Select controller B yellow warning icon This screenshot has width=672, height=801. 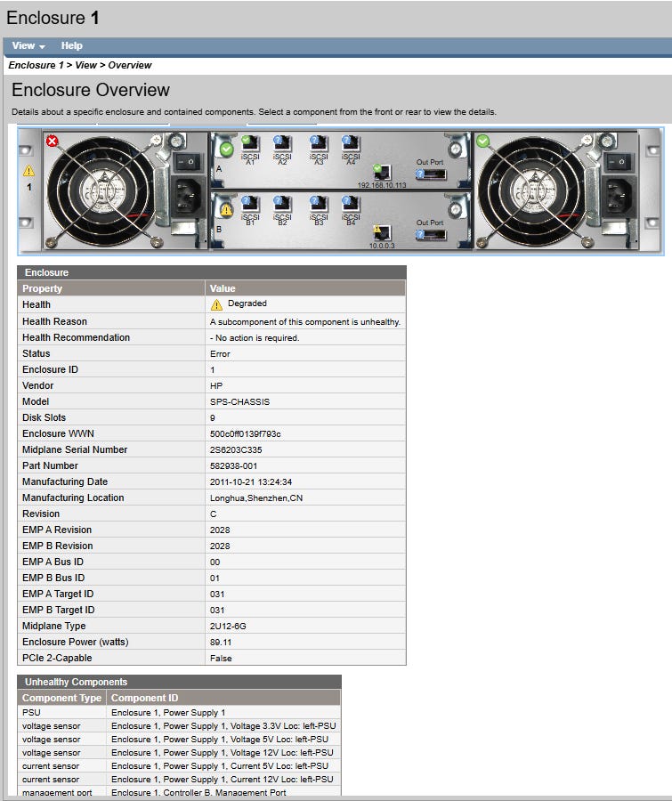226,209
